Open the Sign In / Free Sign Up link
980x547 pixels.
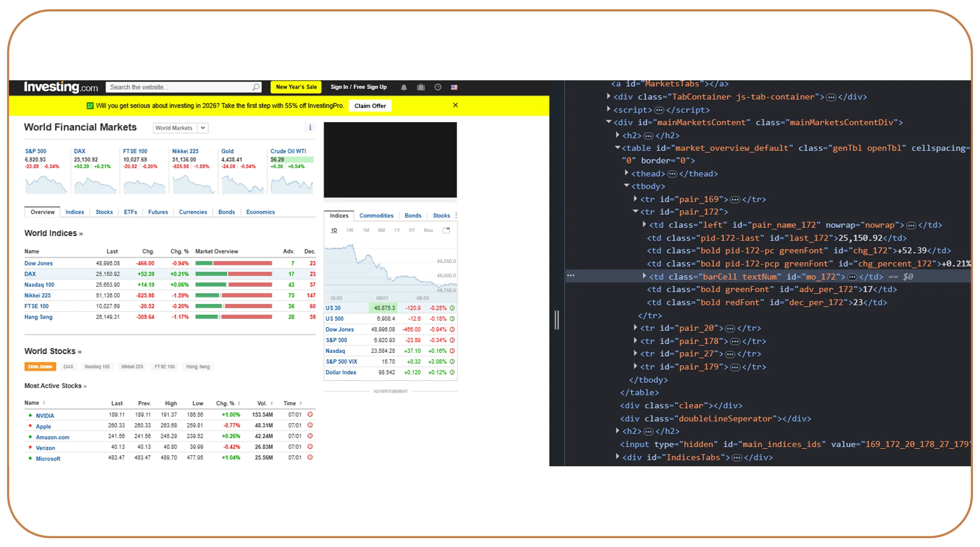(358, 87)
